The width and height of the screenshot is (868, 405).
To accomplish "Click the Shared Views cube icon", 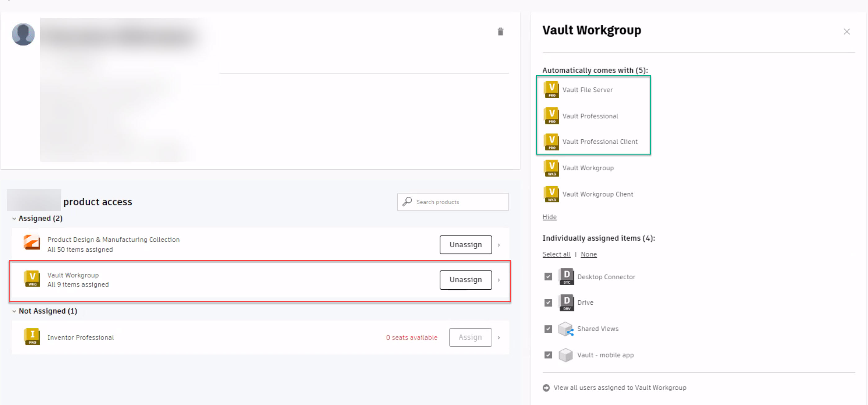I will 566,329.
